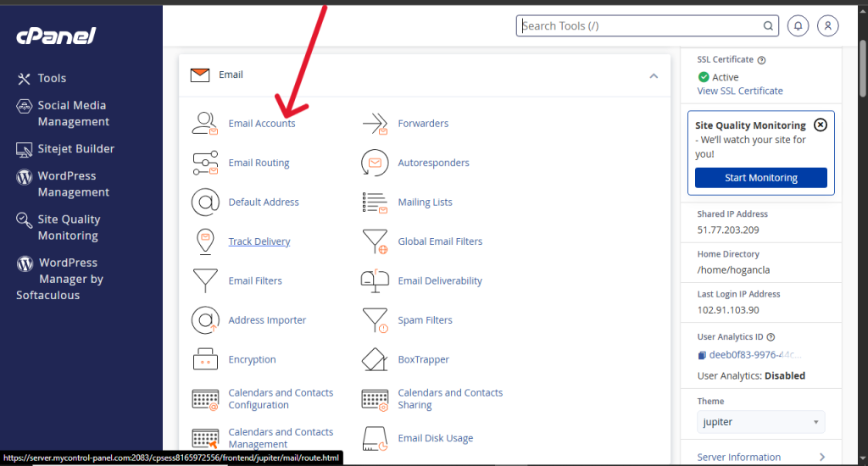This screenshot has width=868, height=466.
Task: Open the jupiter theme dropdown
Action: coord(760,422)
